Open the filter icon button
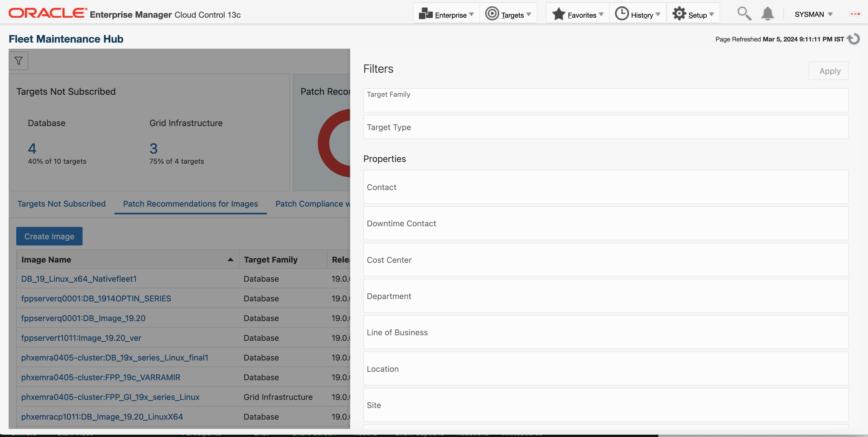This screenshot has width=868, height=437. pos(19,61)
